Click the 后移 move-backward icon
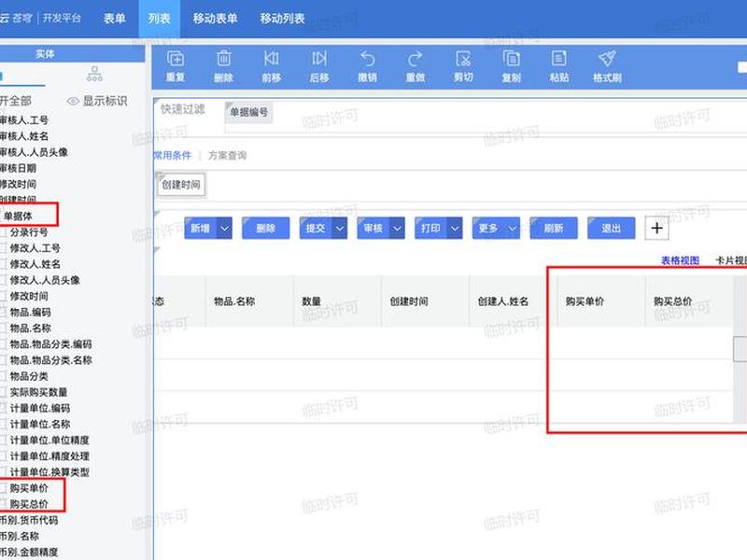Screen dimensions: 747x560 (319, 59)
